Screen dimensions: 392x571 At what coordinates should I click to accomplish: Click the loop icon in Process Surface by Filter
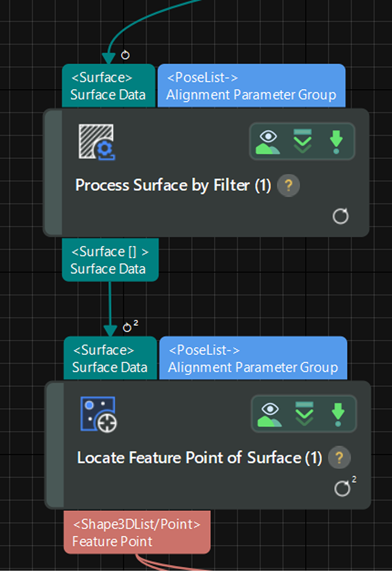(341, 216)
